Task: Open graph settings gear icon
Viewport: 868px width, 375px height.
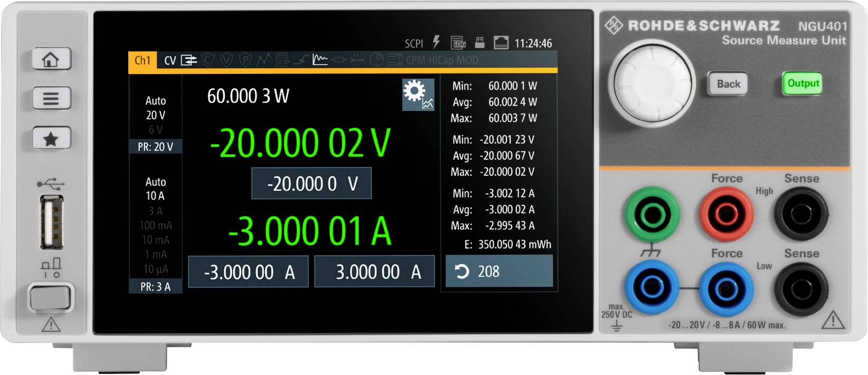Action: 418,95
